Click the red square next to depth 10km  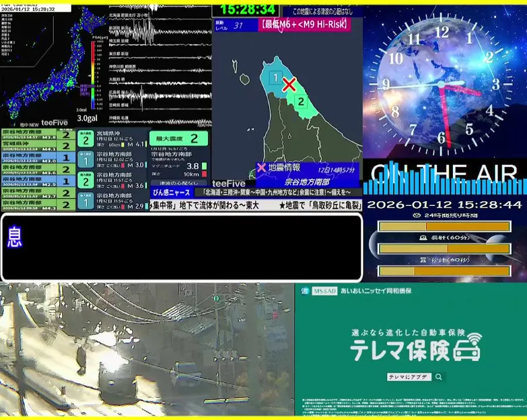[x=204, y=174]
